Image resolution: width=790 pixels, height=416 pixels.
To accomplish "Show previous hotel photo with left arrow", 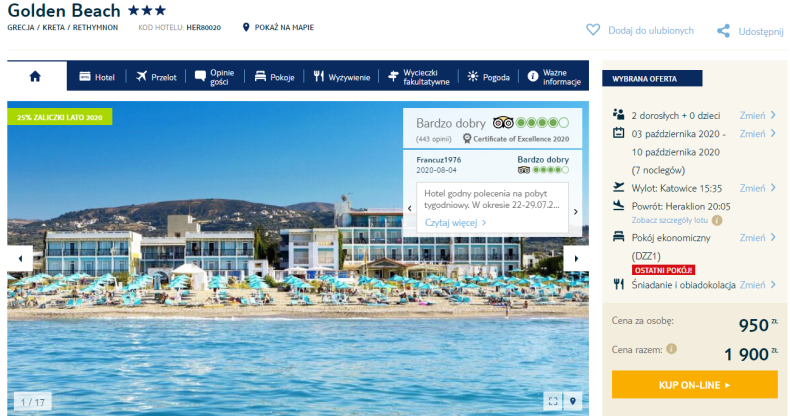I will pyautogui.click(x=19, y=257).
